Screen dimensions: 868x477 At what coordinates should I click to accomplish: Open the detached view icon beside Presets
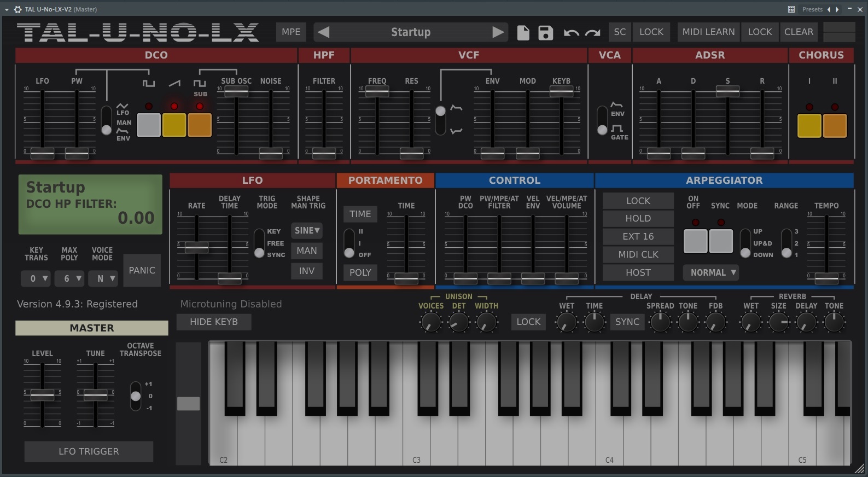791,9
